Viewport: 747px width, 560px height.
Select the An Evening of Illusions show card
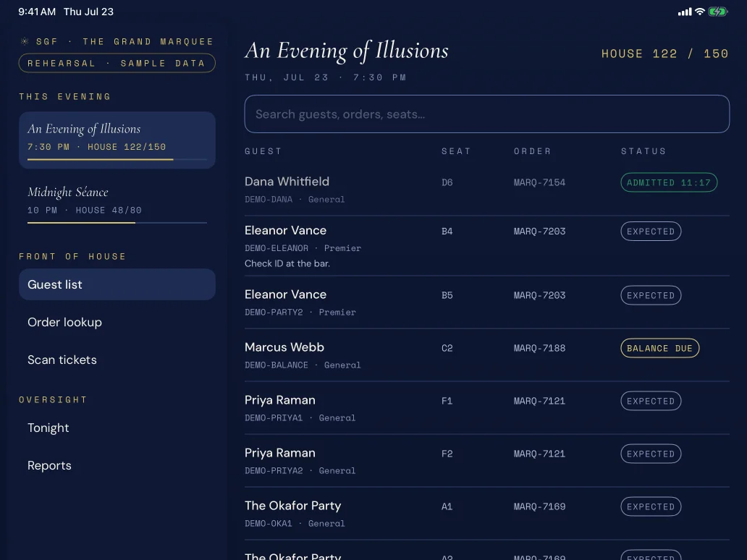coord(117,140)
